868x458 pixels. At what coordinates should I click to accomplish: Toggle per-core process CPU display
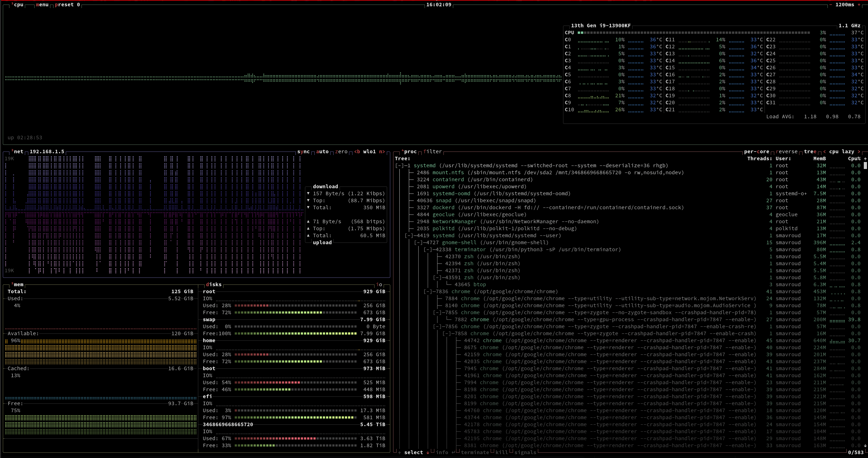click(756, 152)
